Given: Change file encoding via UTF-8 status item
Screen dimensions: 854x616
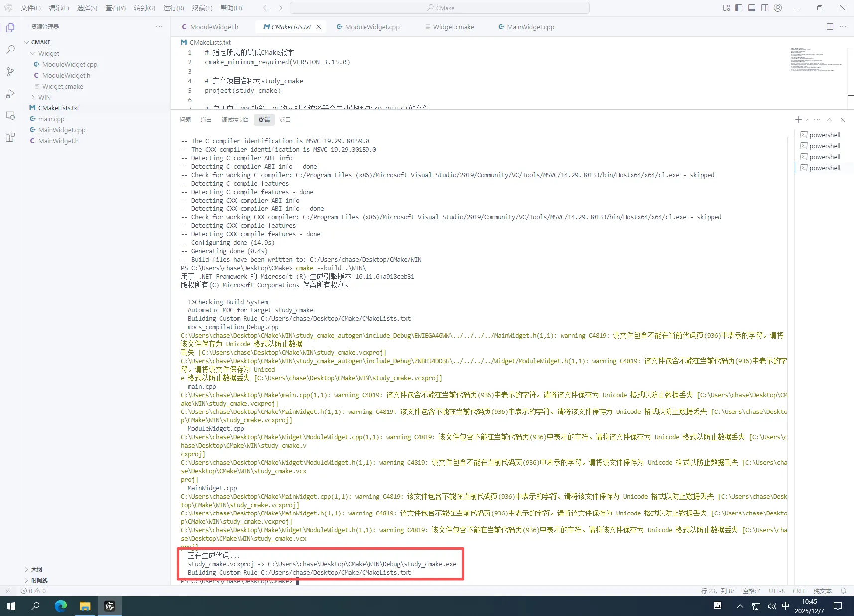Looking at the screenshot, I should [x=777, y=591].
